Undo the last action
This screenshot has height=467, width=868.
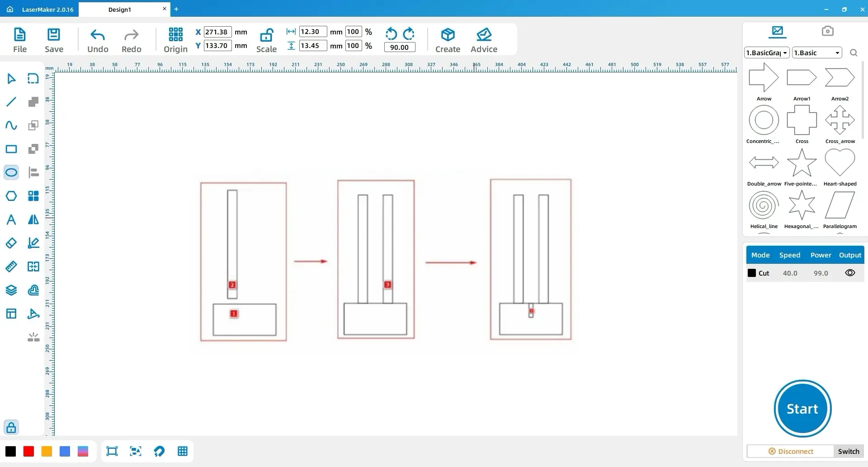coord(98,40)
